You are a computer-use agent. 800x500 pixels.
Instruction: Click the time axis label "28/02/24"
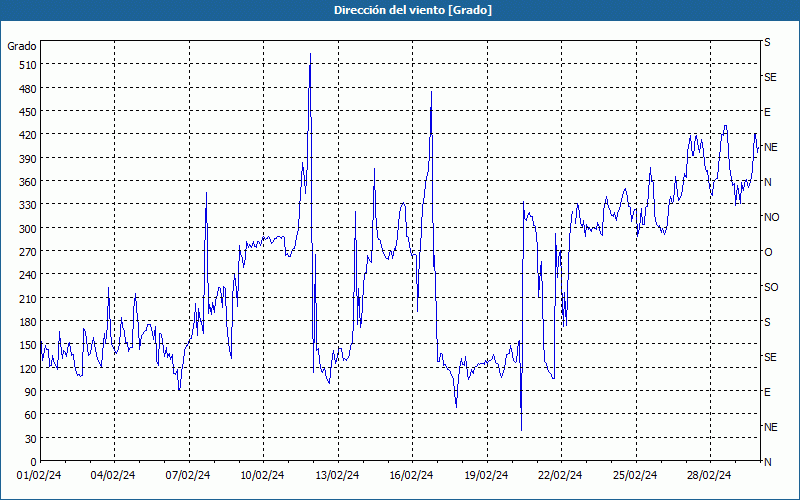tap(709, 476)
